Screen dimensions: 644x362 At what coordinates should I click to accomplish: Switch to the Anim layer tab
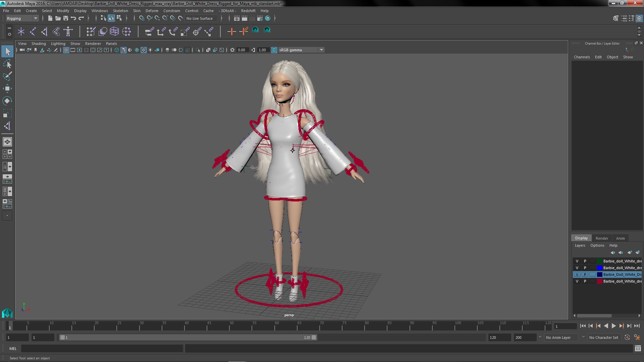[x=620, y=238]
